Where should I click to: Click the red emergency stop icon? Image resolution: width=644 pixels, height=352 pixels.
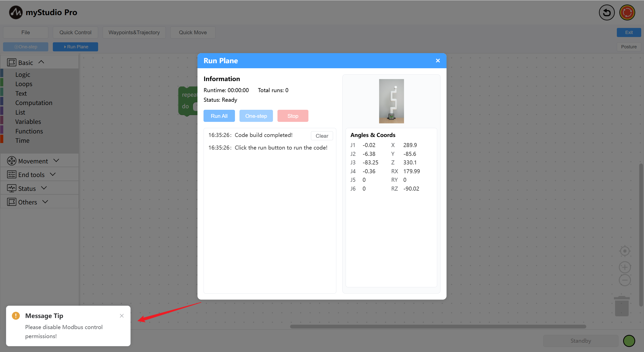coord(627,13)
